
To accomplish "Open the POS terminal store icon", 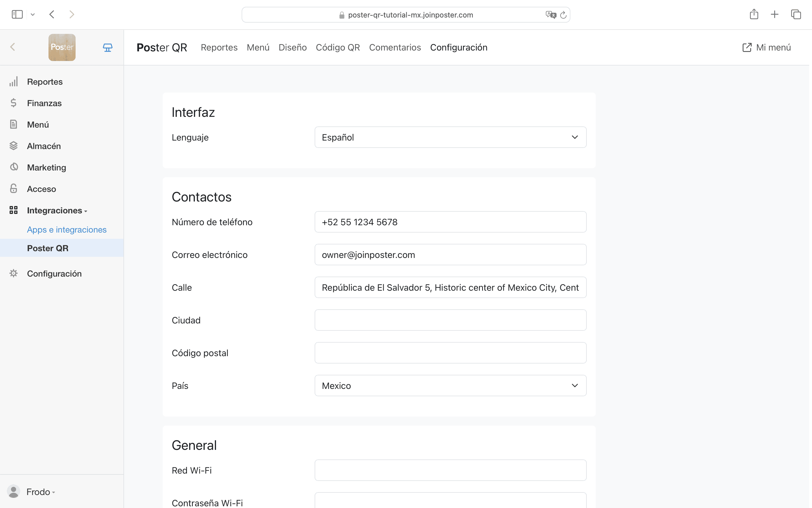I will pyautogui.click(x=107, y=47).
